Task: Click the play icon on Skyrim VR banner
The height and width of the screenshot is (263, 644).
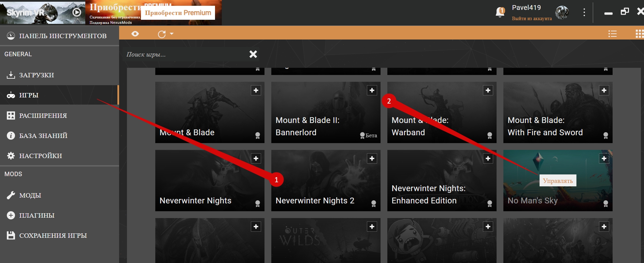Action: point(77,13)
